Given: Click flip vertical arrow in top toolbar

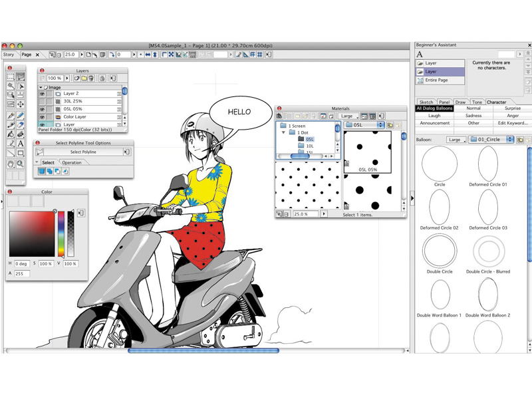Looking at the screenshot, I should click(155, 55).
